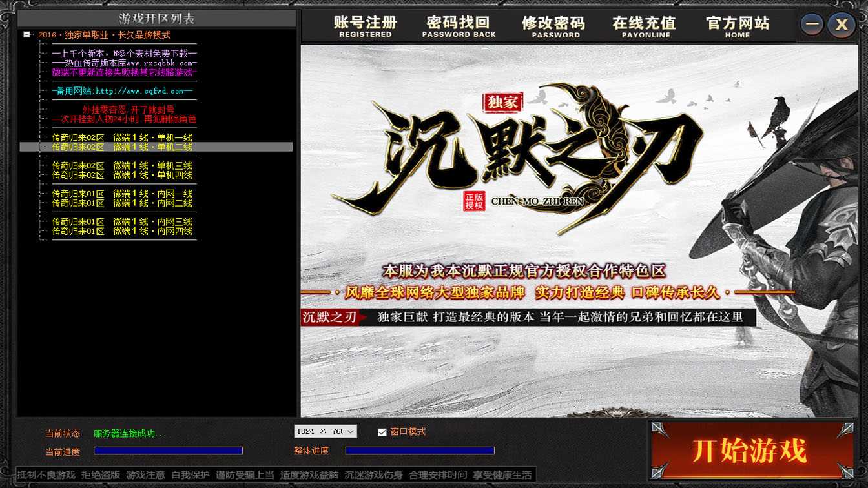
Task: Visit 官方网站 Home page
Action: pyautogui.click(x=738, y=26)
